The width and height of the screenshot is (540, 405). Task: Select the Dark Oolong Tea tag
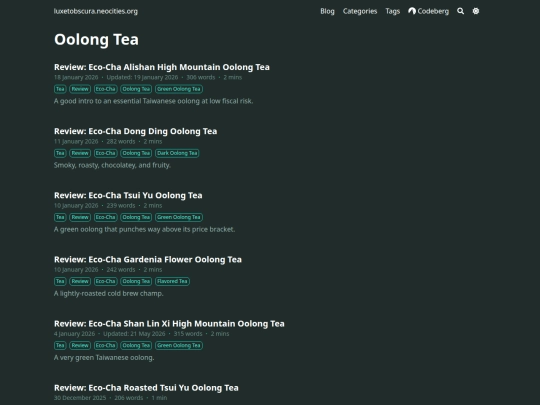(x=177, y=153)
